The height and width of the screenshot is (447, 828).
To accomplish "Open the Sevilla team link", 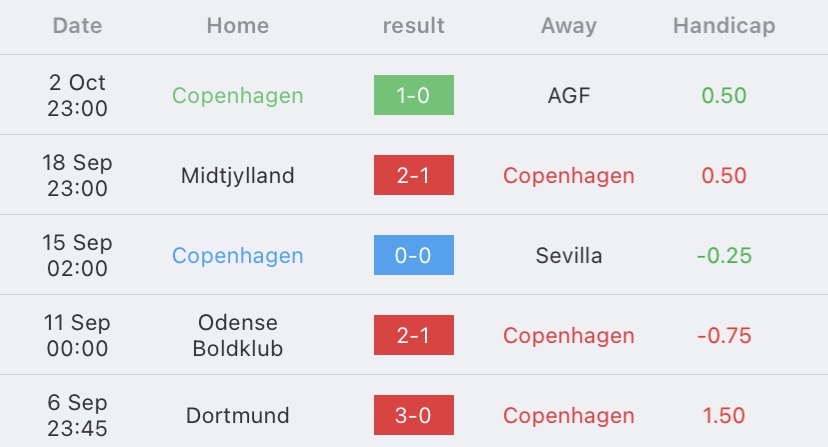I will [569, 256].
